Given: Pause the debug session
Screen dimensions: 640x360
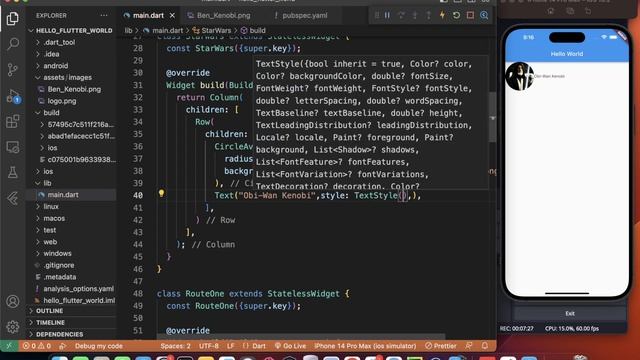Looking at the screenshot, I should click(387, 15).
